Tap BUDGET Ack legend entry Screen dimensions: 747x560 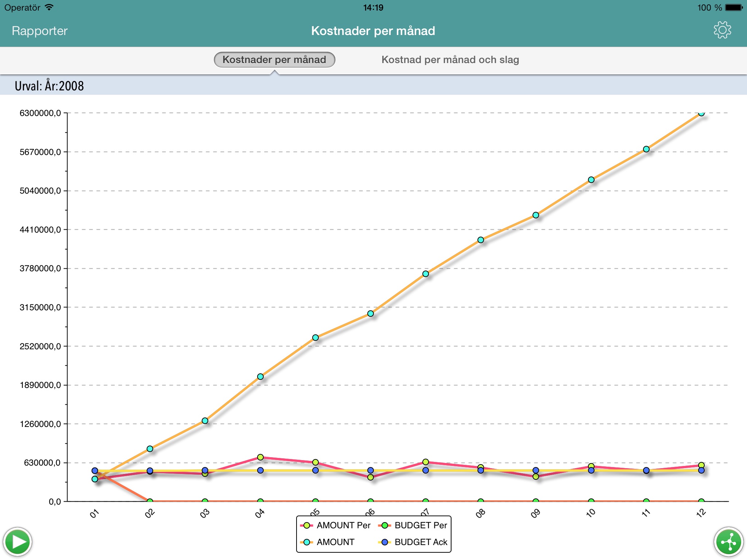coord(413,542)
